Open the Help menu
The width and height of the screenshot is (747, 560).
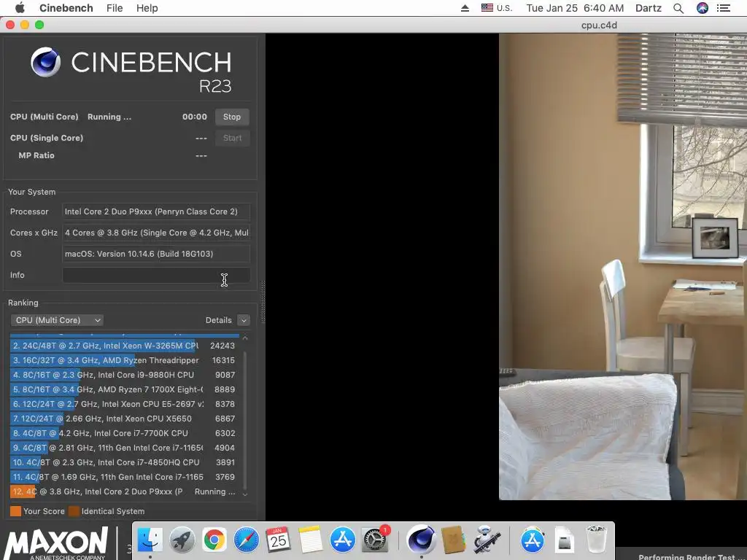[x=147, y=8]
